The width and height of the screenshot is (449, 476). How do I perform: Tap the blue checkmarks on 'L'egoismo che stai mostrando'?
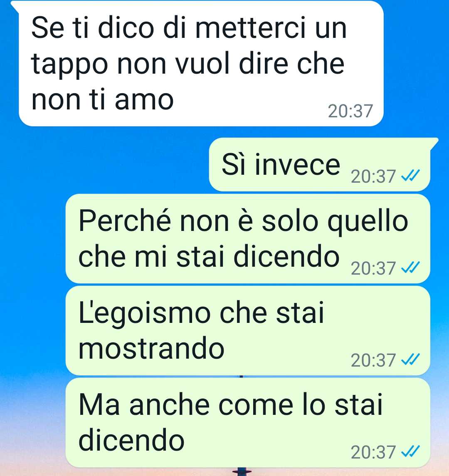(x=410, y=359)
